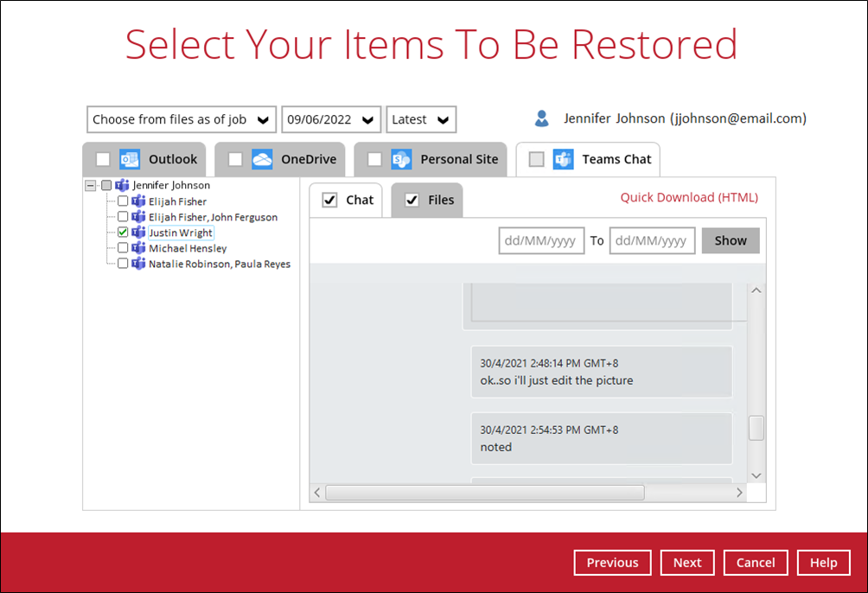Open the 09/06/2022 date dropdown

[332, 119]
